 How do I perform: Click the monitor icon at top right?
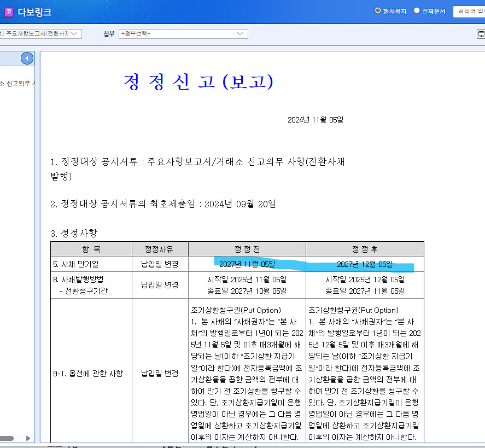pyautogui.click(x=481, y=34)
